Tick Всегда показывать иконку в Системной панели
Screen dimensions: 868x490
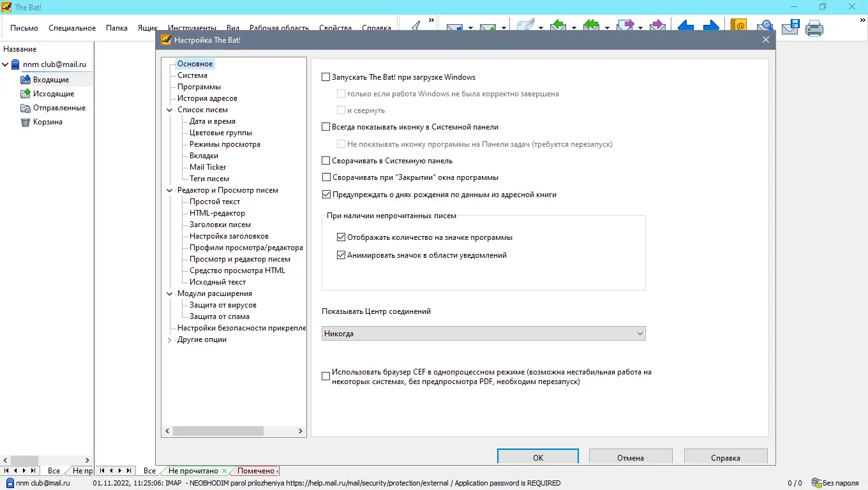tap(326, 127)
